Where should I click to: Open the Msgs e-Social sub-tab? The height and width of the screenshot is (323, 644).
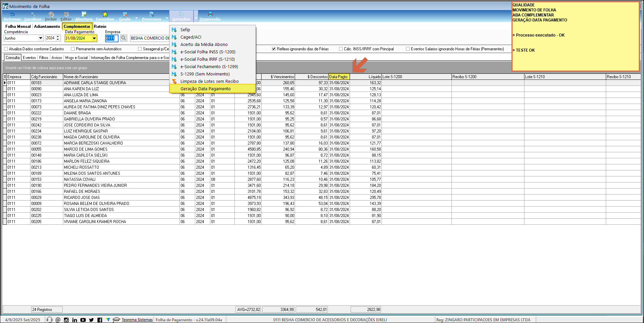click(76, 58)
